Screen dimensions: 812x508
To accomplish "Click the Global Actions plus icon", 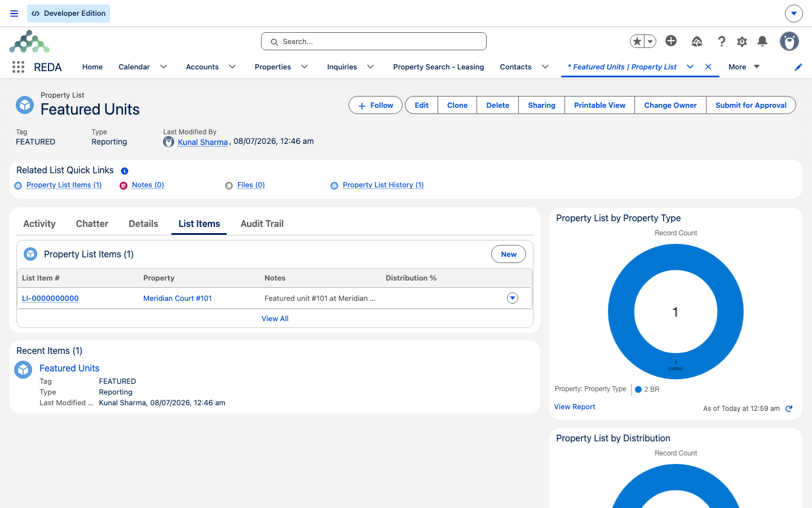I will 671,41.
